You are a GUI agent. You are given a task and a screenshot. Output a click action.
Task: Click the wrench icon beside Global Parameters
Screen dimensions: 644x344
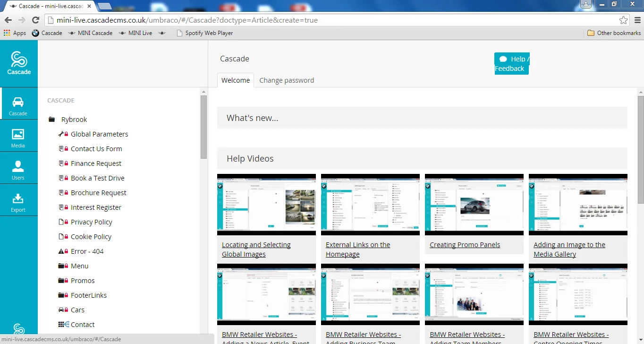61,134
